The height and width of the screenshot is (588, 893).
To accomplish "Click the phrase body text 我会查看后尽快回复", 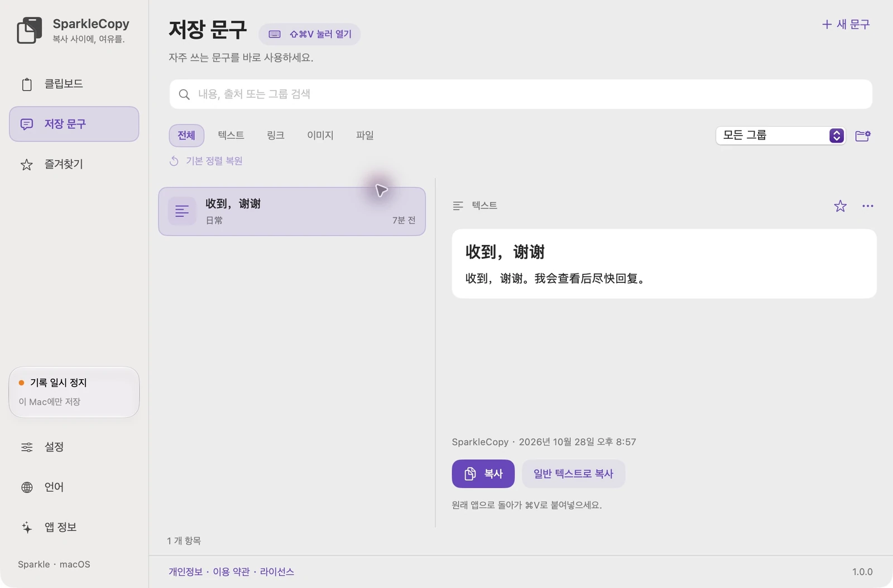I will click(586, 278).
